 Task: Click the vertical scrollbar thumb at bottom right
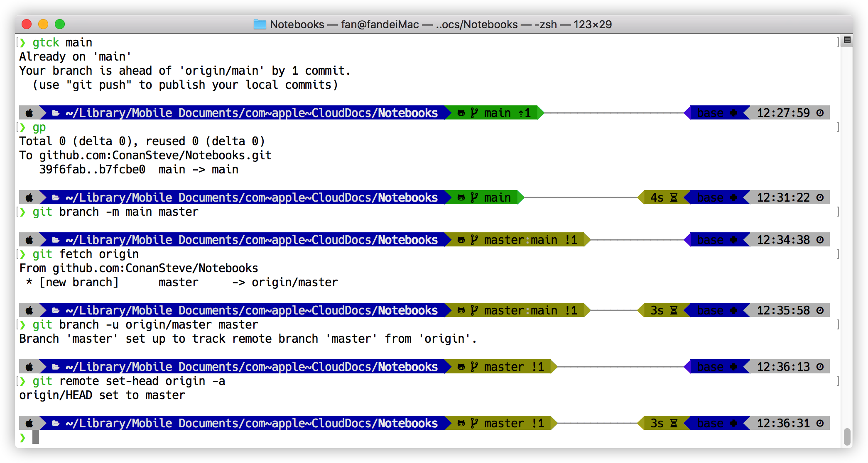847,436
